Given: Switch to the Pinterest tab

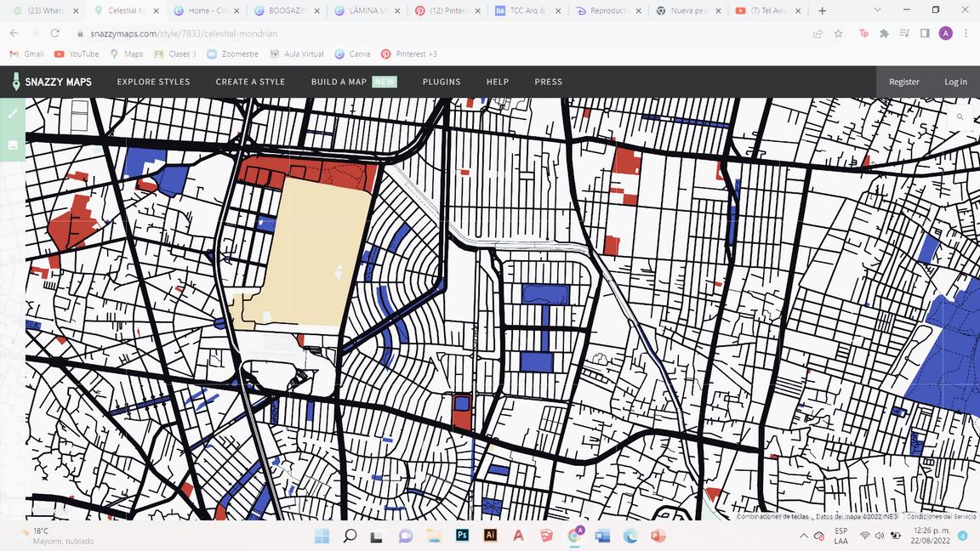Looking at the screenshot, I should (x=442, y=10).
